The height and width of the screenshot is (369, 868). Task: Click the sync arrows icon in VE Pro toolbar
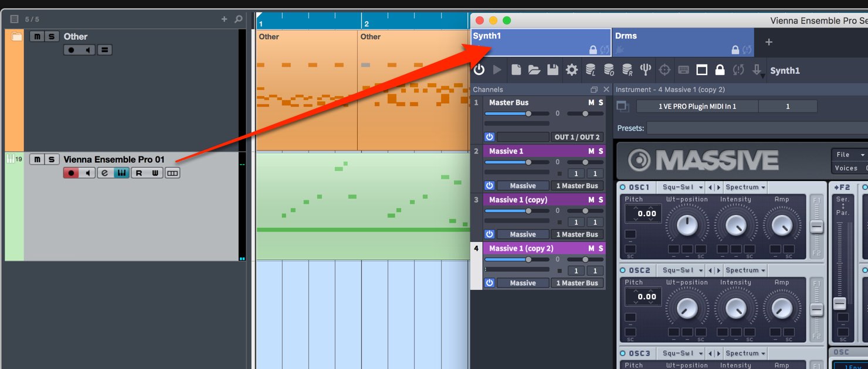pyautogui.click(x=738, y=70)
